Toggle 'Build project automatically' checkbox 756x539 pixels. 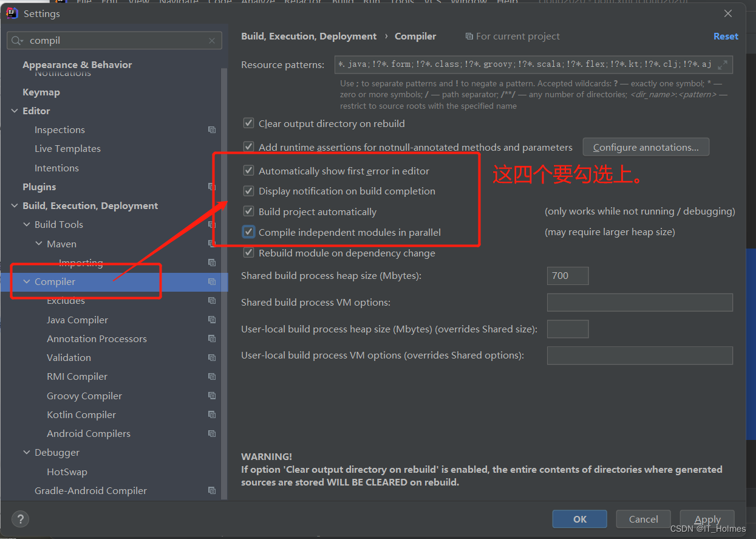coord(248,211)
